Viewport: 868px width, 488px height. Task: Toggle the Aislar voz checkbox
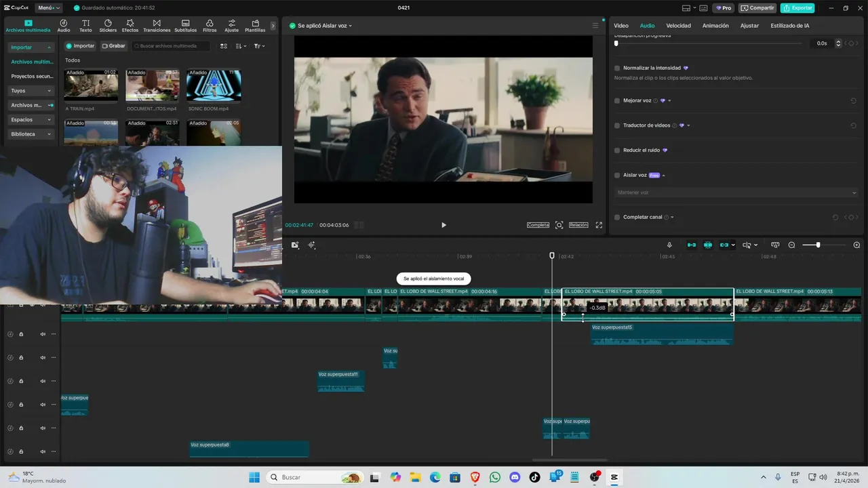click(x=617, y=176)
